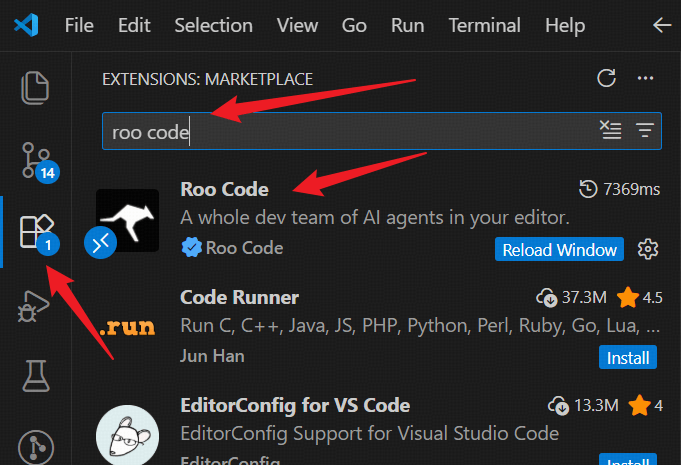Install the Code Runner extension
The width and height of the screenshot is (681, 465).
point(629,357)
